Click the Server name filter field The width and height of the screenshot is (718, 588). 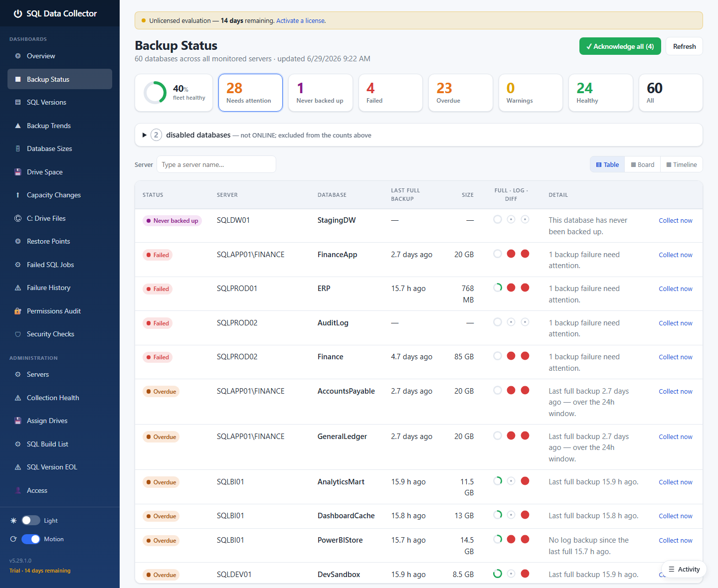point(216,164)
